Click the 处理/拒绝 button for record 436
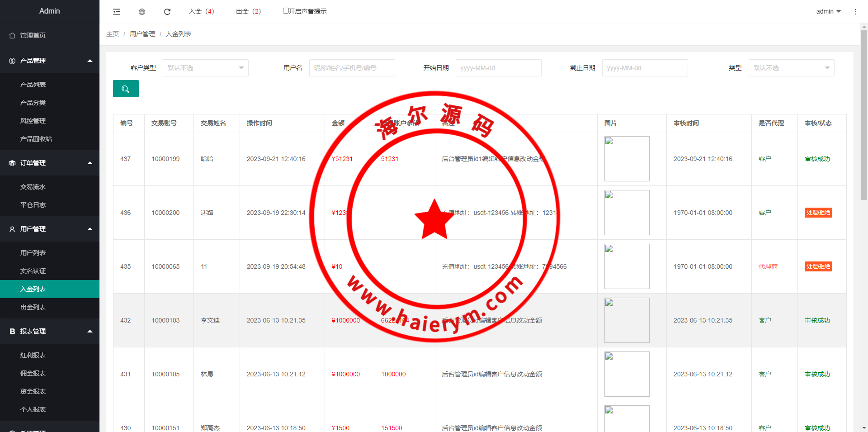868x432 pixels. (x=818, y=213)
